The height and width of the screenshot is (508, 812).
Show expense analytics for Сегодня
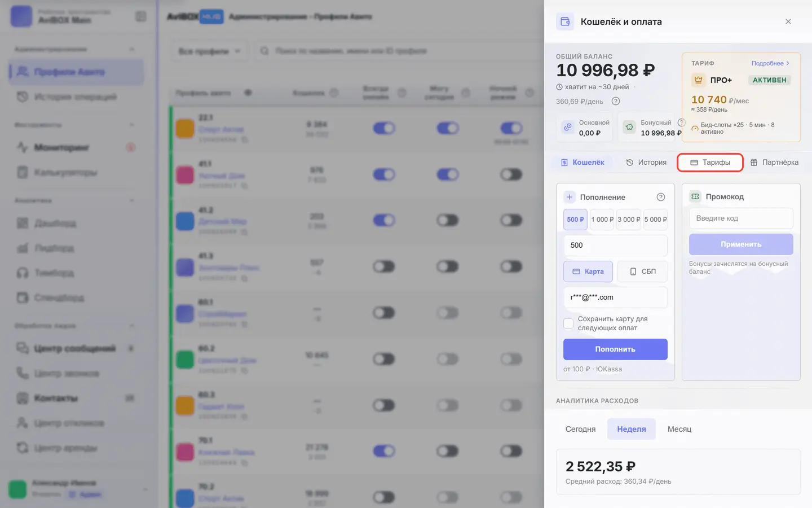point(580,429)
